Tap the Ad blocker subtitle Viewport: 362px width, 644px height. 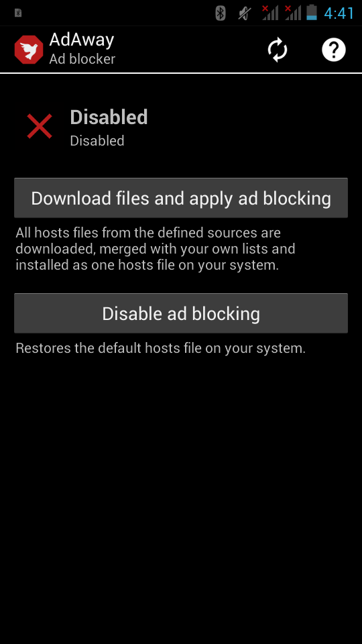pos(82,59)
